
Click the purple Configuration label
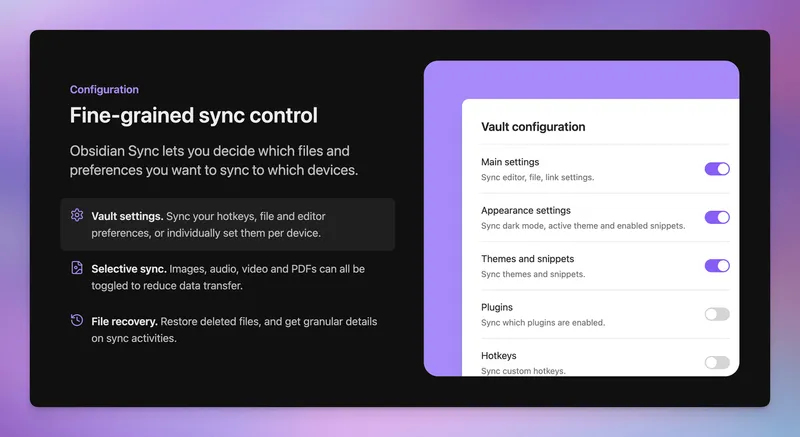104,90
